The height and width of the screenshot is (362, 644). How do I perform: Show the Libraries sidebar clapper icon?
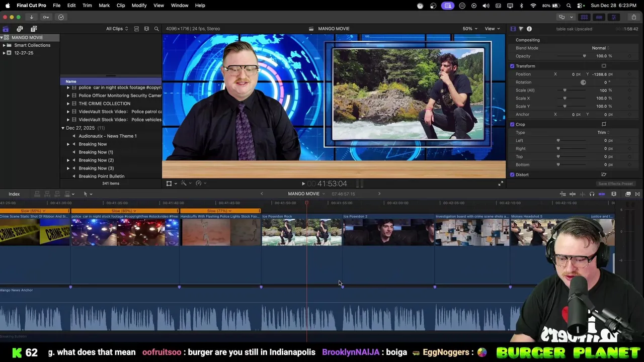[x=6, y=29]
